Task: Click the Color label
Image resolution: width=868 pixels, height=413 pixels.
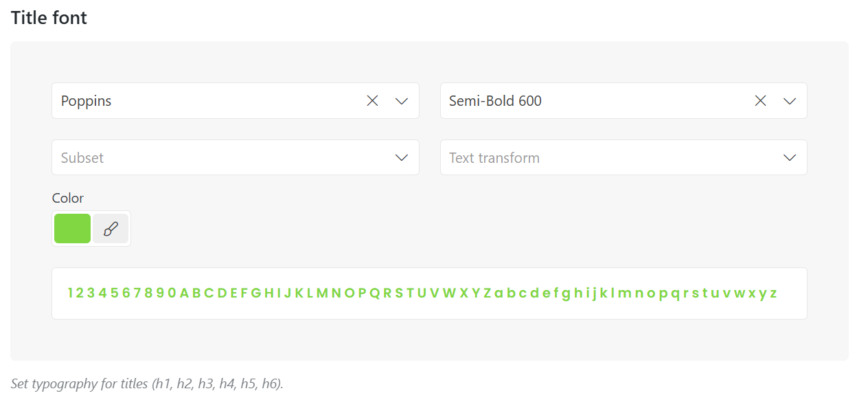Action: click(68, 198)
